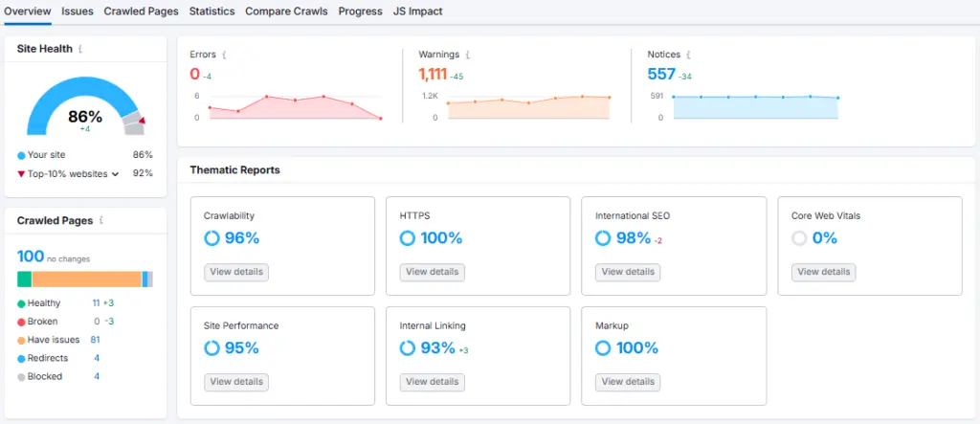Click View details under HTTPS
The width and height of the screenshot is (980, 424).
[432, 272]
